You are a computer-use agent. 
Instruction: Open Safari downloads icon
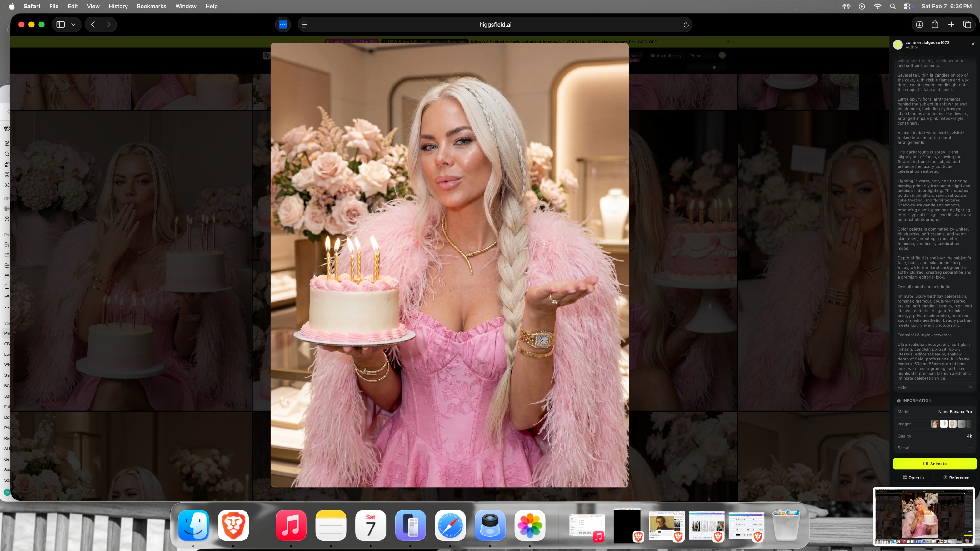pyautogui.click(x=919, y=24)
